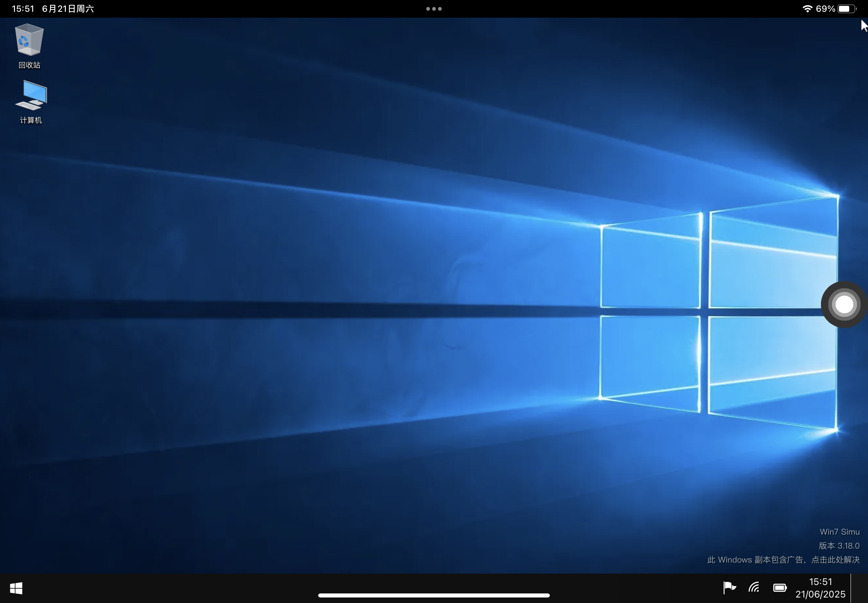
Task: Select the Recycle Bin (回收站) desktop icon
Action: pos(29,46)
